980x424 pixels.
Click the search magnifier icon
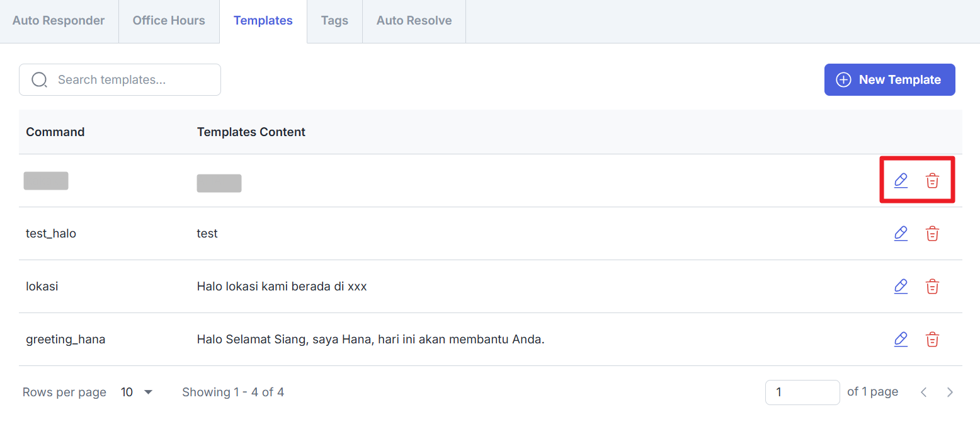39,80
